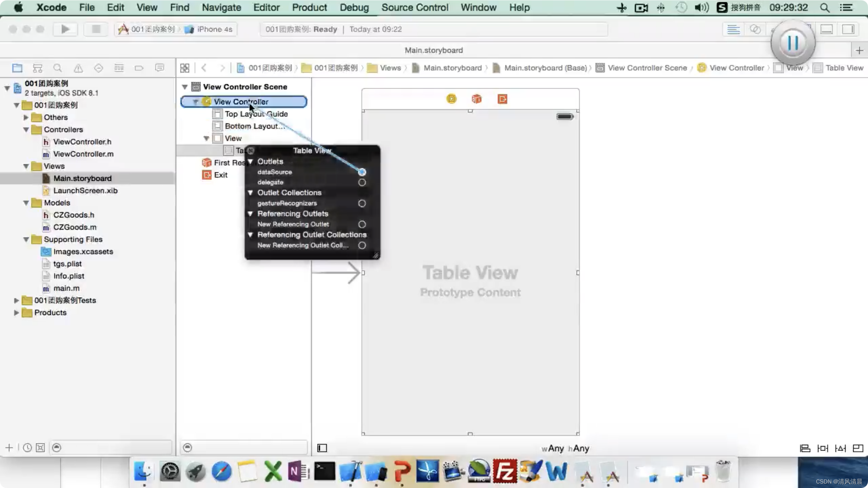
Task: Toggle the document outline panel button
Action: click(322, 448)
